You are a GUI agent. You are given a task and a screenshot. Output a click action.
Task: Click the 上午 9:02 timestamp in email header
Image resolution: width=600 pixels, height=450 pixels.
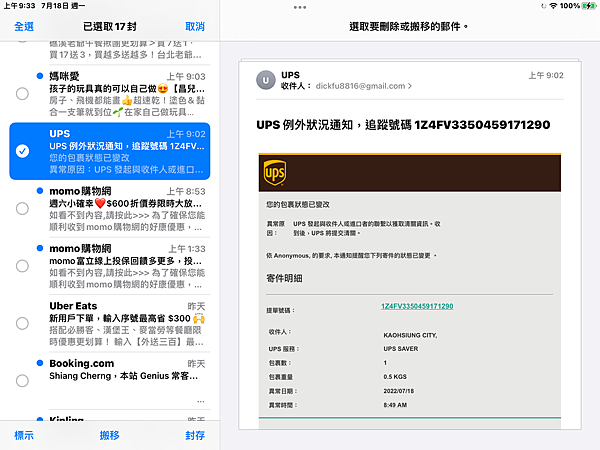(546, 75)
